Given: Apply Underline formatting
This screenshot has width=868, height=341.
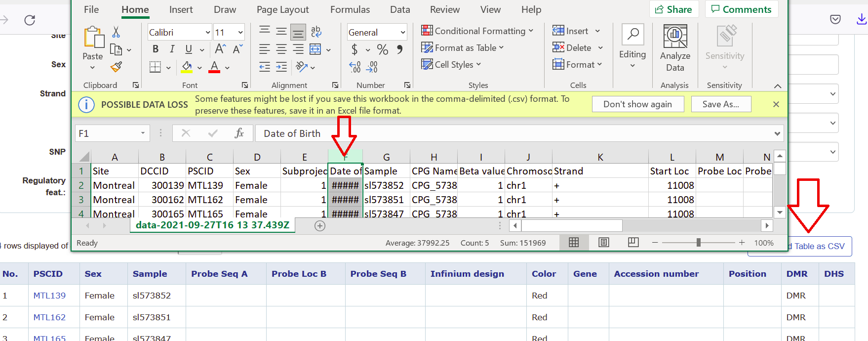Looking at the screenshot, I should click(x=189, y=49).
